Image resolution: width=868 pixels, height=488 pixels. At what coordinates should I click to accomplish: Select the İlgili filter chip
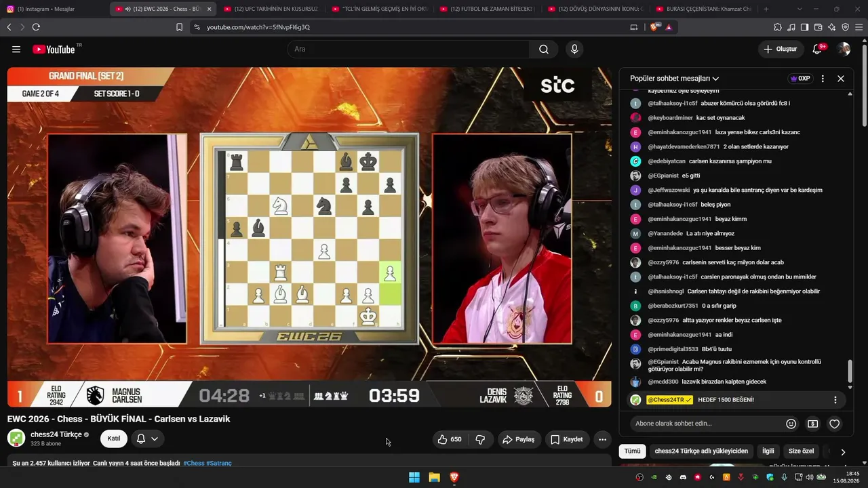(x=768, y=451)
